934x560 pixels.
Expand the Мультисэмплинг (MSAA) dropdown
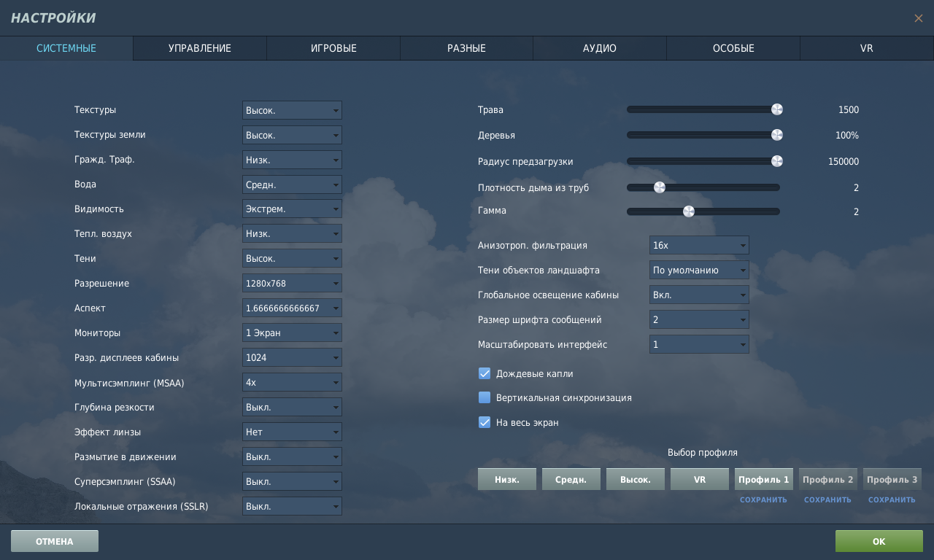click(x=292, y=382)
